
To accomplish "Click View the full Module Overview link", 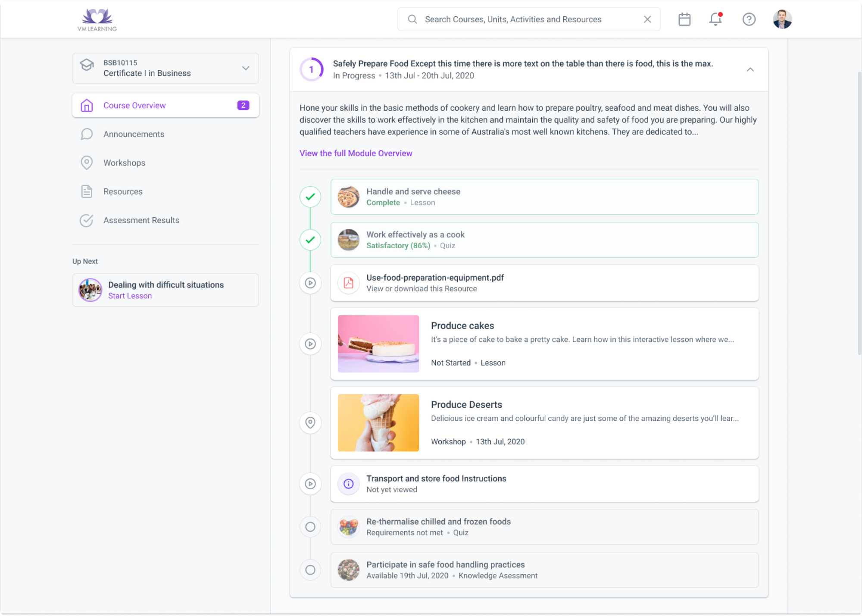I will [356, 153].
